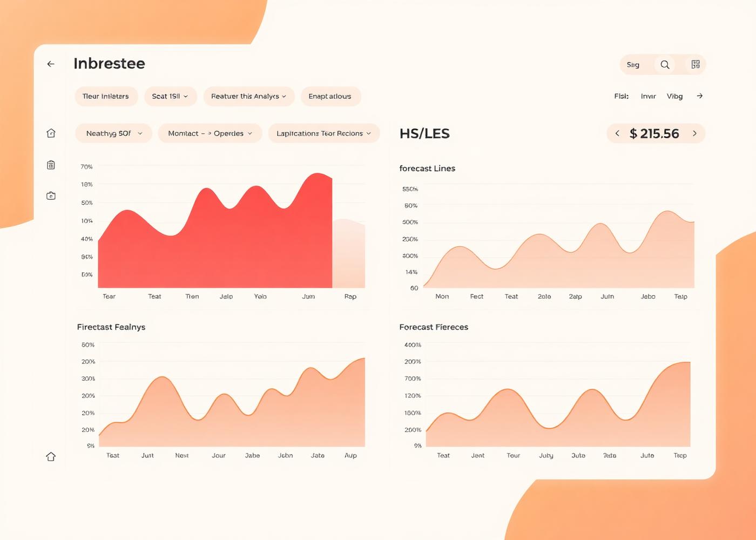This screenshot has height=540, width=756.
Task: Click the Enapt atlous button
Action: (x=330, y=96)
